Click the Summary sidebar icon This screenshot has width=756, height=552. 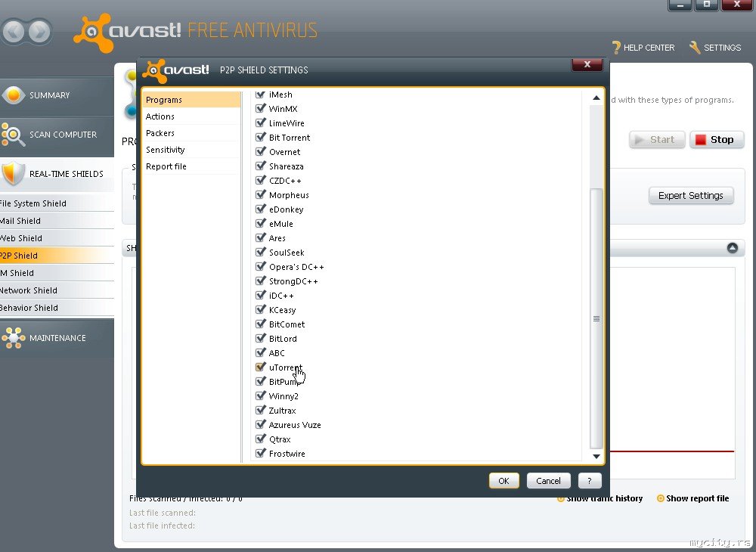point(13,95)
